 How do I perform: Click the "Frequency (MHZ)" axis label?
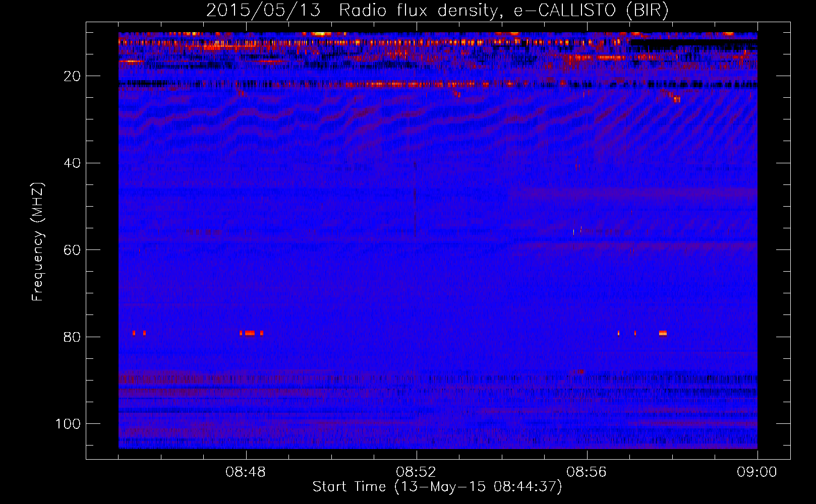click(38, 242)
